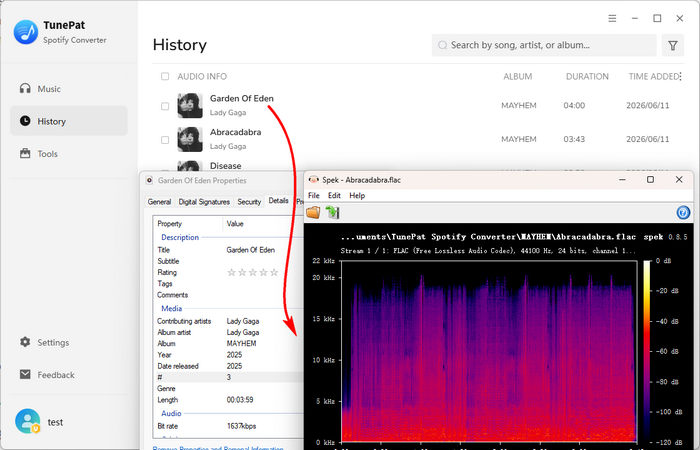The height and width of the screenshot is (450, 700).
Task: Check the Abracadabra row checkbox
Action: [x=165, y=140]
